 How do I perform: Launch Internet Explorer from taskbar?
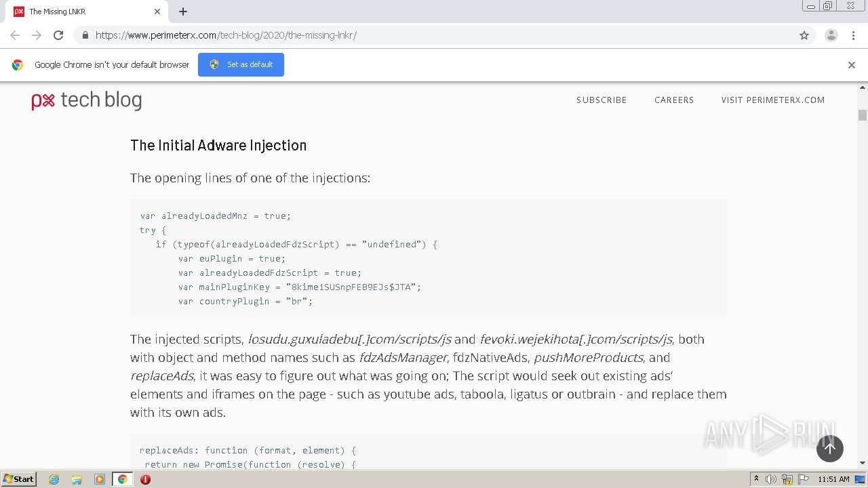pos(54,479)
